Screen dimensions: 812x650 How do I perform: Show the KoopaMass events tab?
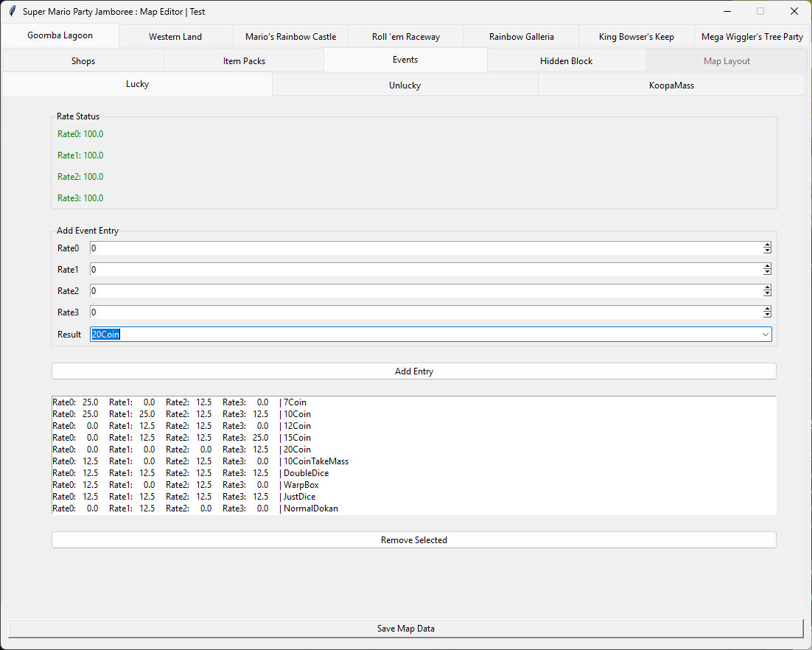pos(671,85)
